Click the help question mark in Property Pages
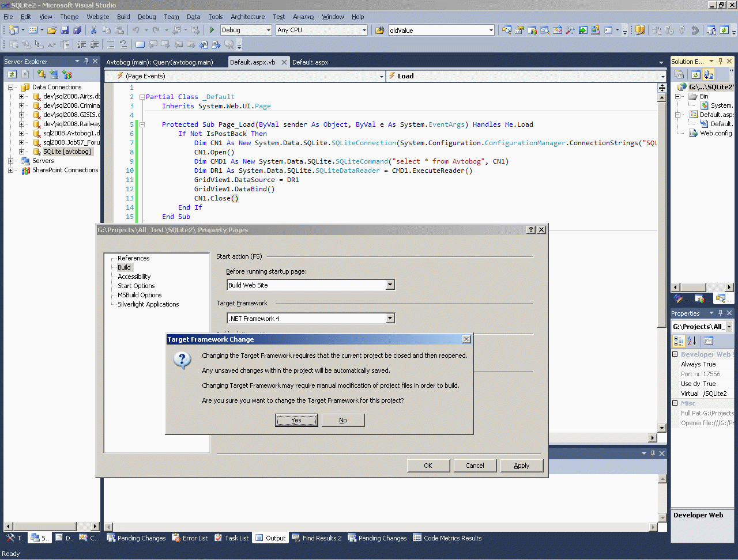 click(531, 230)
